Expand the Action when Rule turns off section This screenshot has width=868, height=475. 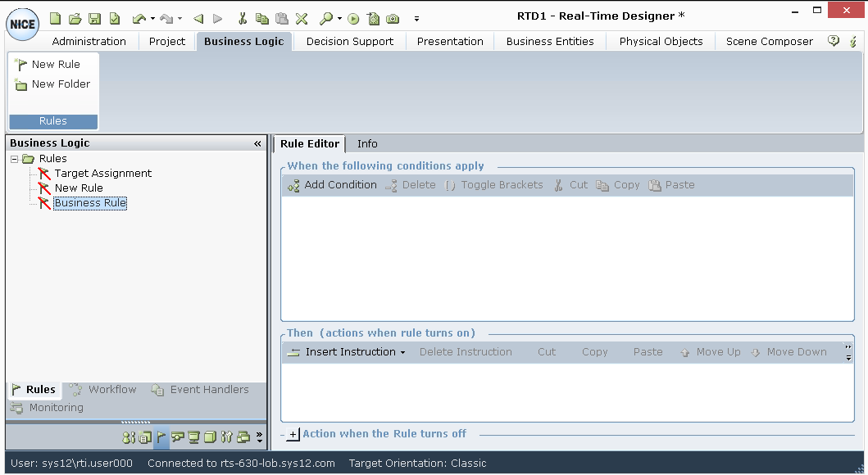click(293, 434)
